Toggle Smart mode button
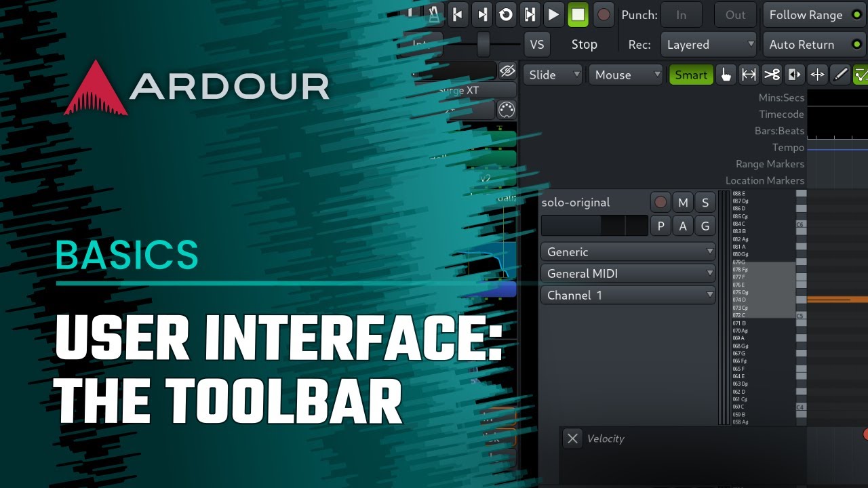The image size is (868, 488). click(691, 75)
